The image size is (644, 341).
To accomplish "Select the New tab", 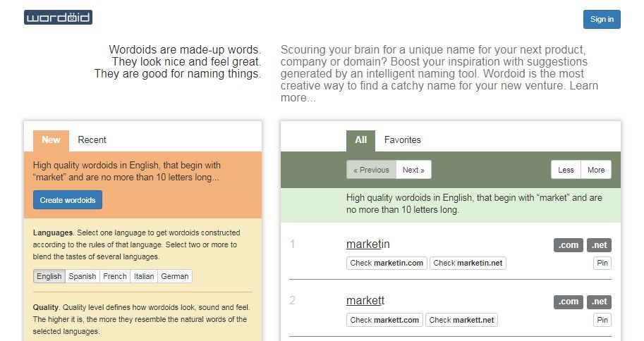I will point(51,140).
